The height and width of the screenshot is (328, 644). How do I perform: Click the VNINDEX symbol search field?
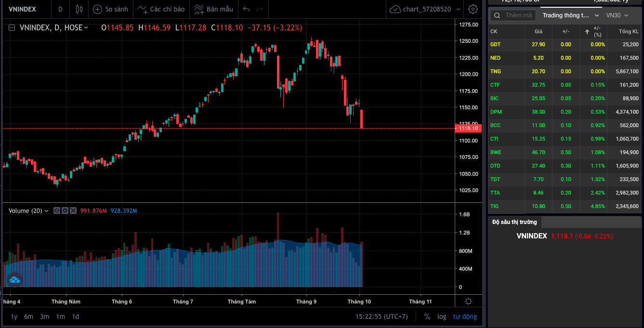pyautogui.click(x=26, y=9)
